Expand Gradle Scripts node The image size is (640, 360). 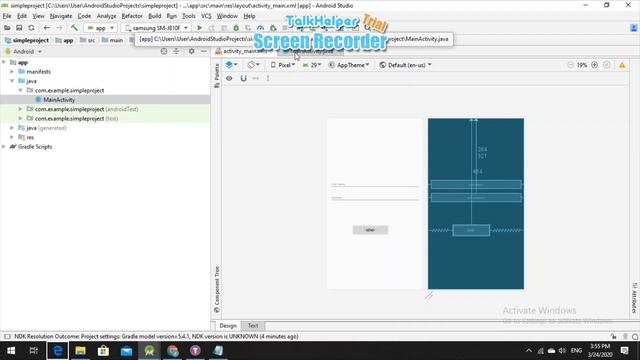4,147
